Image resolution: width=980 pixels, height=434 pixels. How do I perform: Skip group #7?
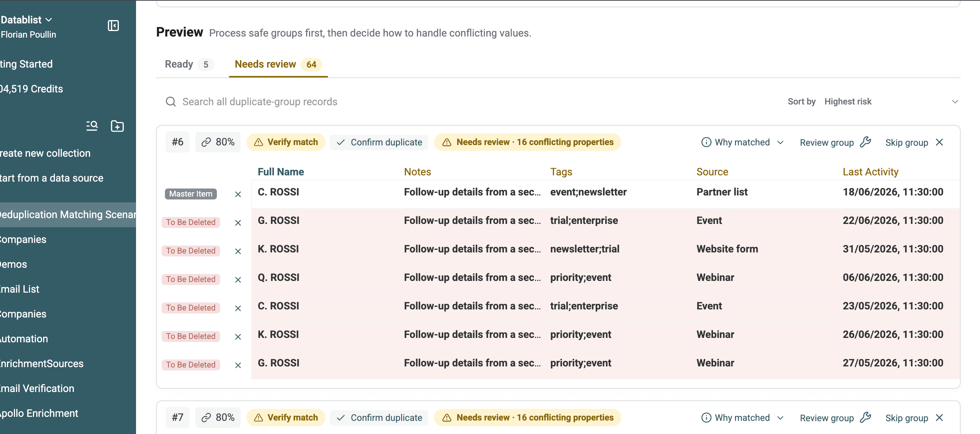[914, 418]
